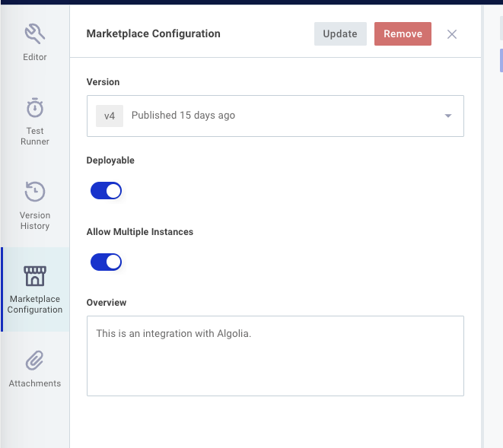Viewport: 503px width, 448px height.
Task: Select Marketplace Configuration storefront icon
Action: (35, 276)
